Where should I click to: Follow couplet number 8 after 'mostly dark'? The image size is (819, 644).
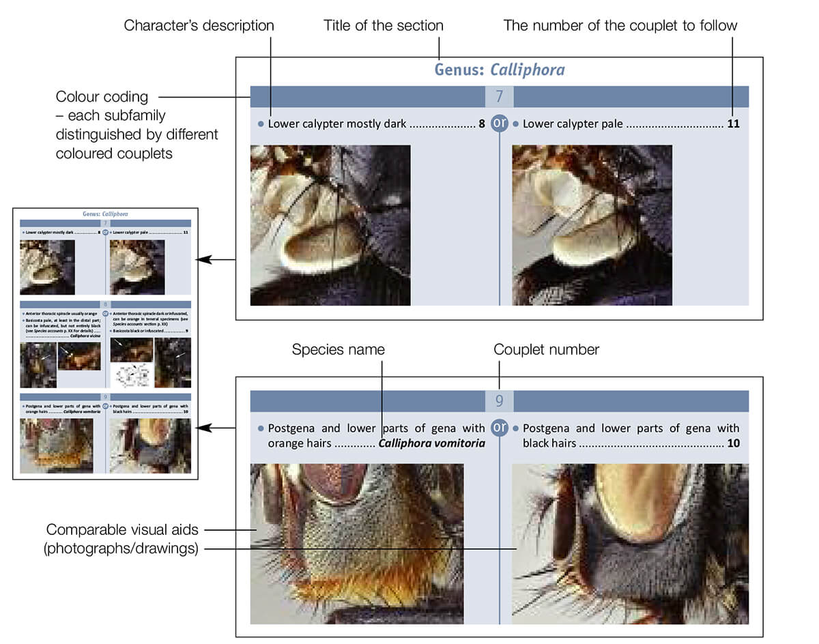tap(481, 124)
